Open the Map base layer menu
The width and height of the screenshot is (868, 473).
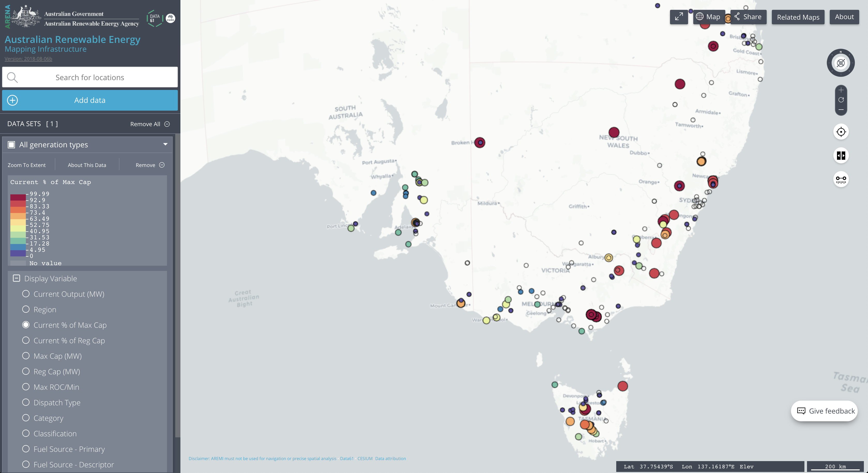coord(708,17)
